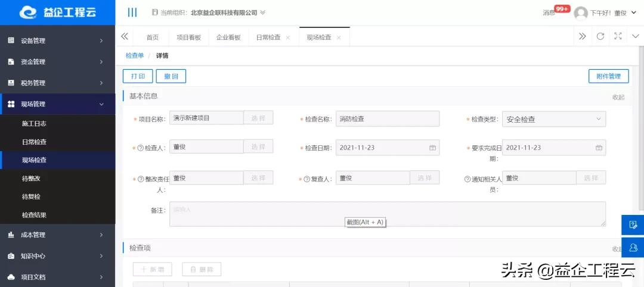Click the refresh icon in tab bar
Image resolution: width=644 pixels, height=287 pixels.
tap(600, 36)
